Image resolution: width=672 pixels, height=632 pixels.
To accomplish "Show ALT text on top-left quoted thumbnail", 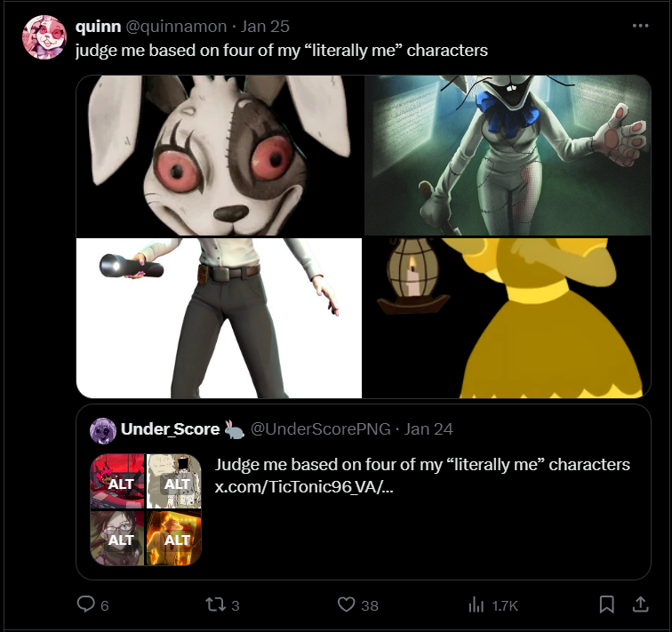I will (120, 484).
